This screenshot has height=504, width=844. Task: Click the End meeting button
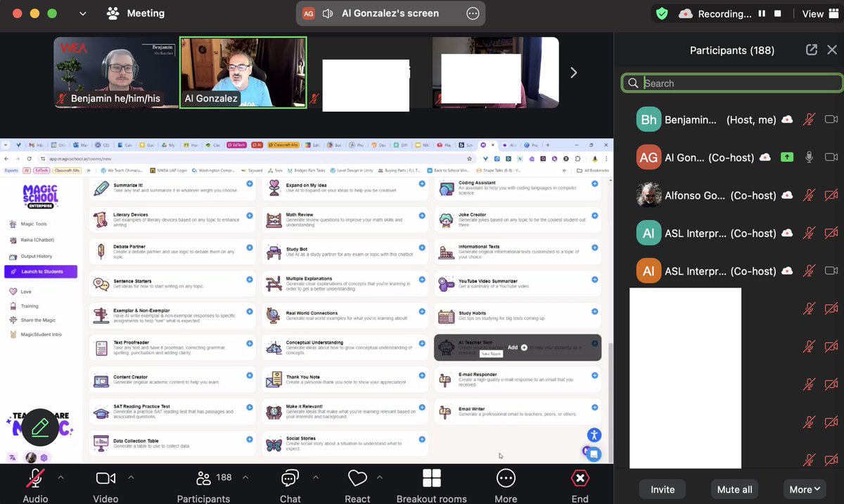tap(580, 485)
